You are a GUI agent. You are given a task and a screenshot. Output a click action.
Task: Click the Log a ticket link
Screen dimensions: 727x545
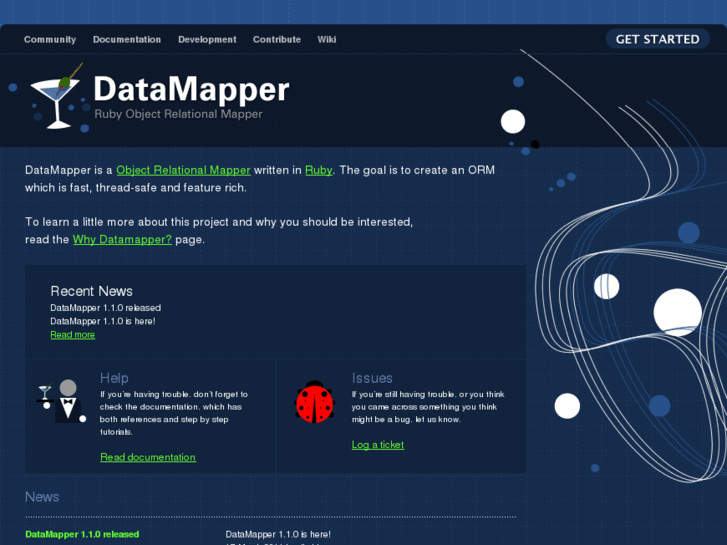coord(378,444)
